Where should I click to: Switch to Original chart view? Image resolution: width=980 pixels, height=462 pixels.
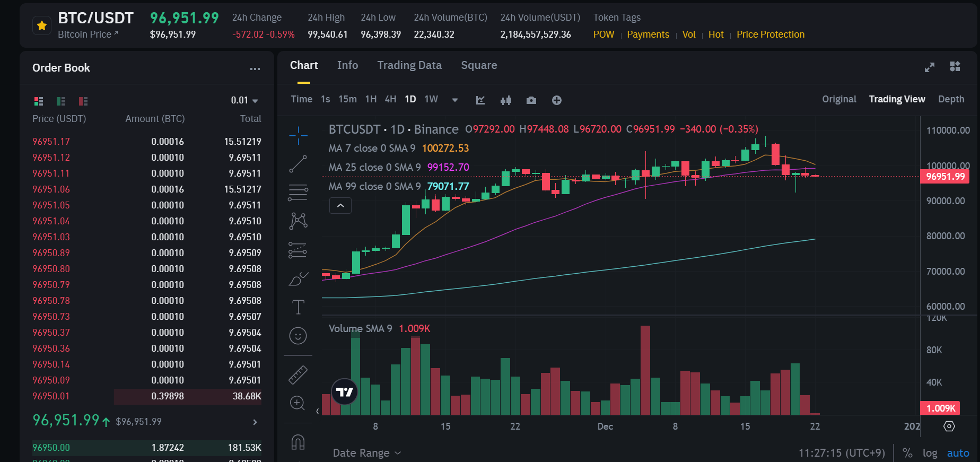tap(839, 99)
